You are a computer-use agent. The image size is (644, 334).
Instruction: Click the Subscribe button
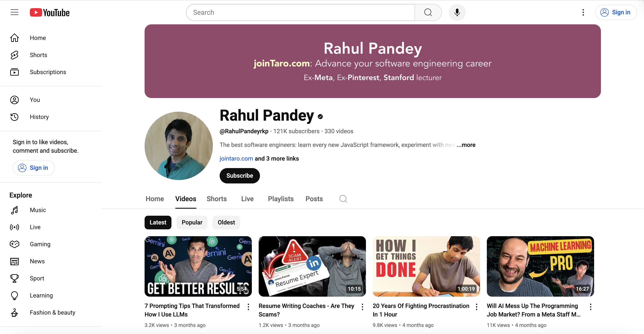[x=239, y=176]
